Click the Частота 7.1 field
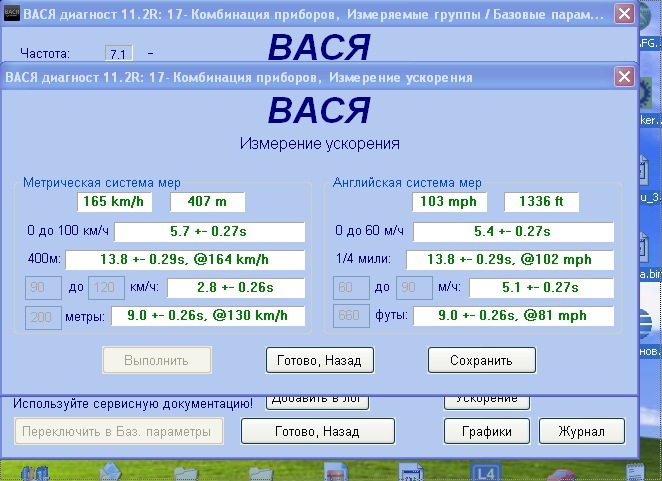662x481 pixels. tap(119, 54)
